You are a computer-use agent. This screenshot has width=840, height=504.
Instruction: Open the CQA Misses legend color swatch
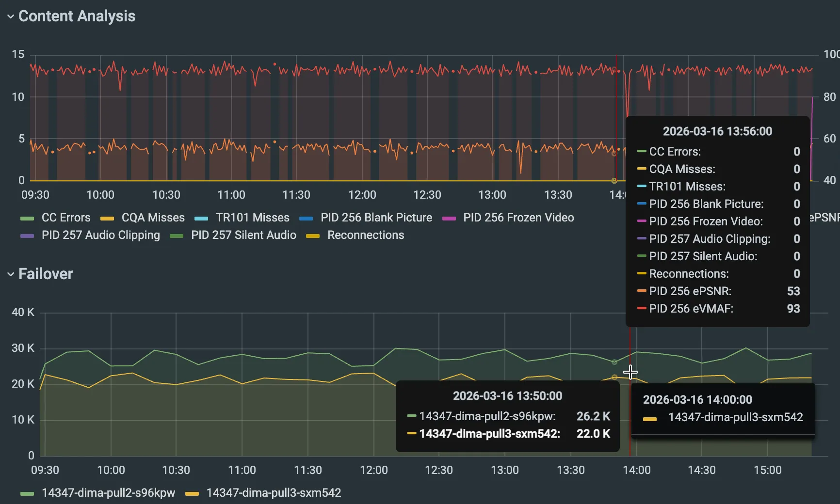[107, 219]
